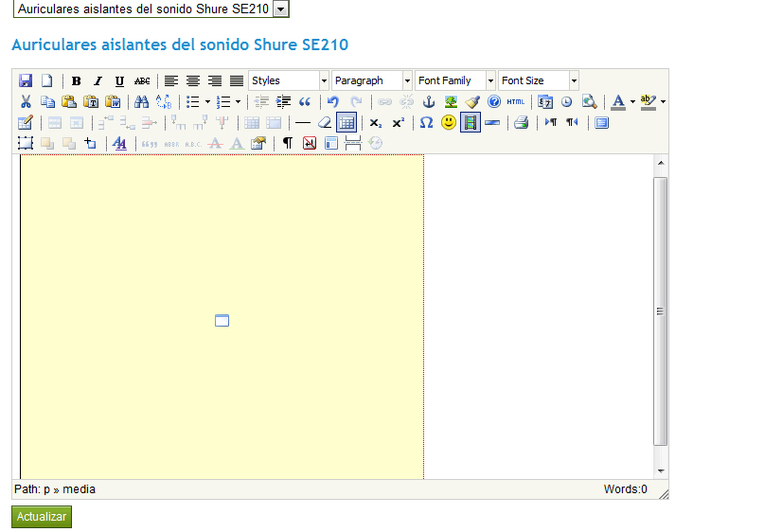Expand the bullet list style arrow
782x532 pixels.
click(x=207, y=101)
